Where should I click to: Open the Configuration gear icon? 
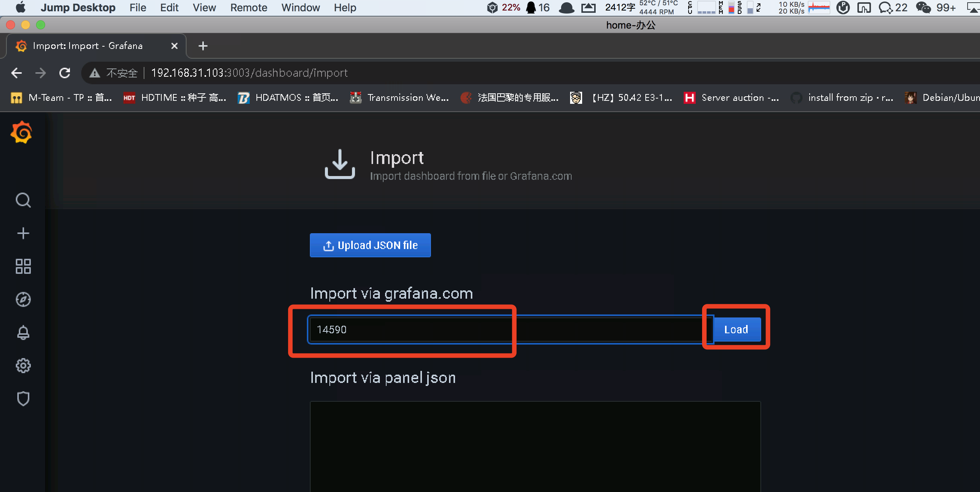coord(23,366)
